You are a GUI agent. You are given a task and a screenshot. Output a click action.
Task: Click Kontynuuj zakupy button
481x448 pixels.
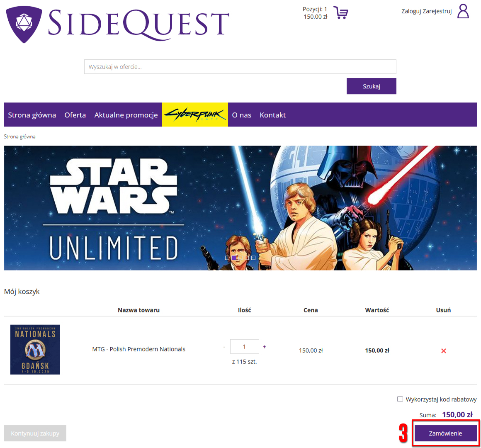pos(35,433)
